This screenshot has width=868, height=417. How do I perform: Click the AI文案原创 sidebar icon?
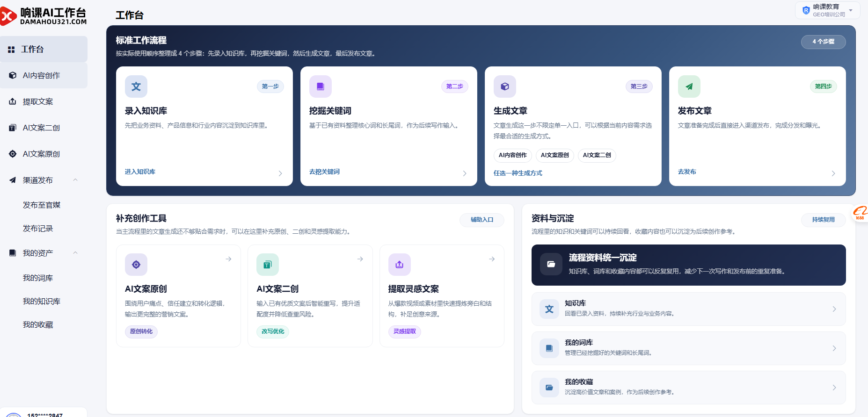[13, 154]
